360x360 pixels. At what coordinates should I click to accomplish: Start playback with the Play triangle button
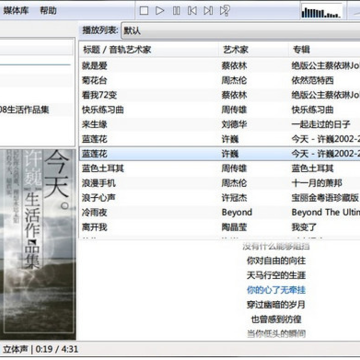point(160,11)
